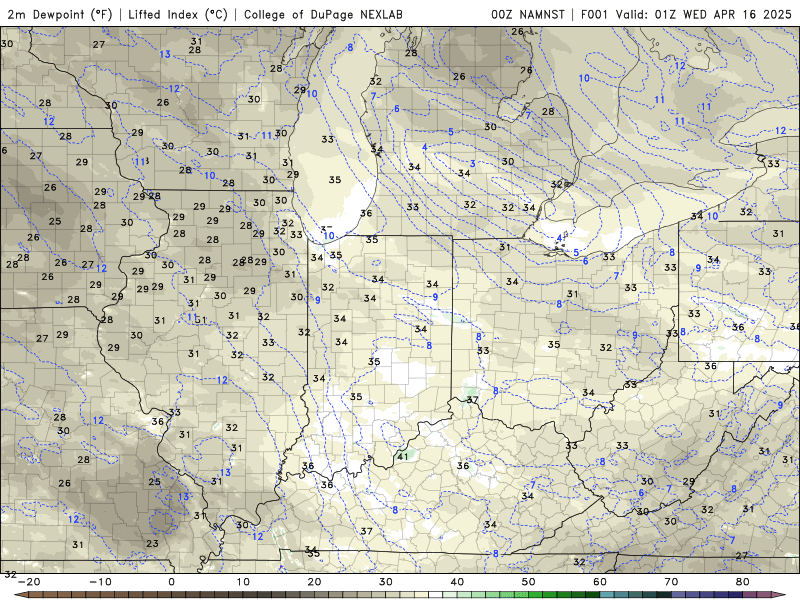Click the "70" label on the color scale

pos(671,582)
